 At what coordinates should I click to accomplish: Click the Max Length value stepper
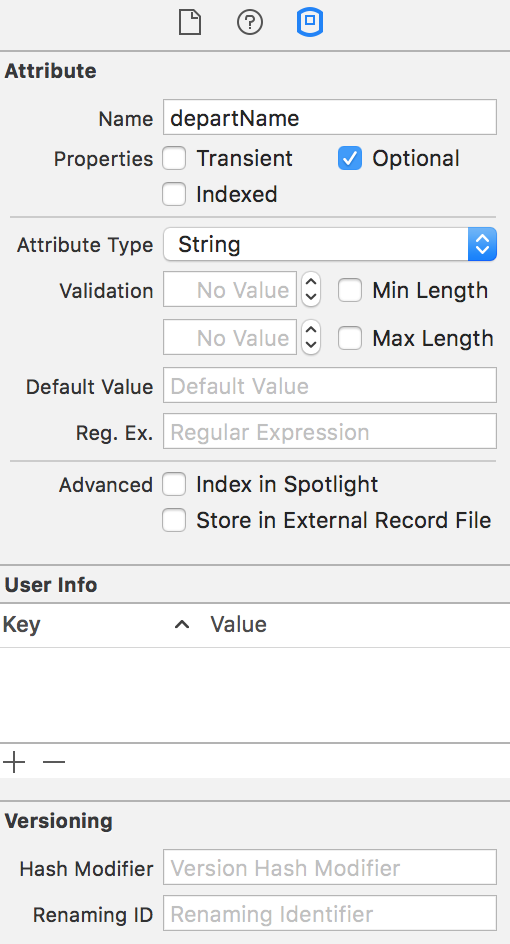pyautogui.click(x=311, y=337)
